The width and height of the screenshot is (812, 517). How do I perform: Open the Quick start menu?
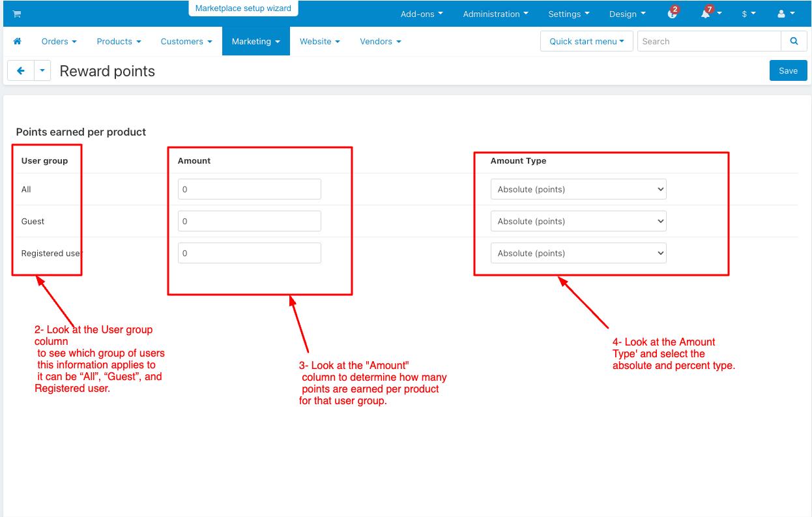click(x=587, y=41)
